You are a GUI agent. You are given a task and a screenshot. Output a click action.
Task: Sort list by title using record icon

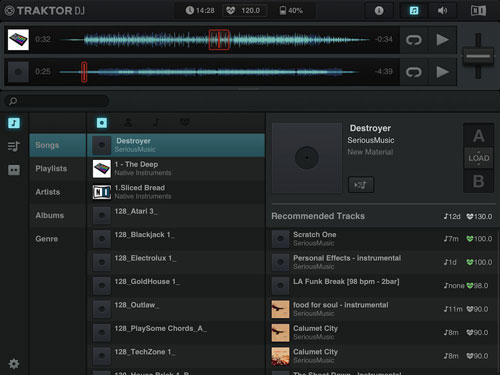click(102, 123)
